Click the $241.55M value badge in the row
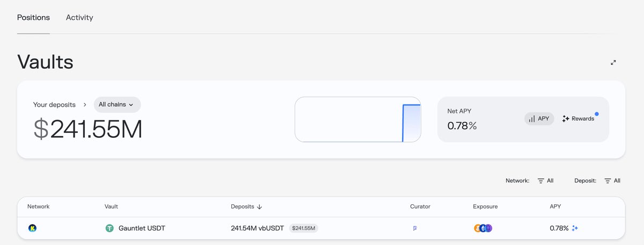This screenshot has height=245, width=644. pyautogui.click(x=304, y=228)
